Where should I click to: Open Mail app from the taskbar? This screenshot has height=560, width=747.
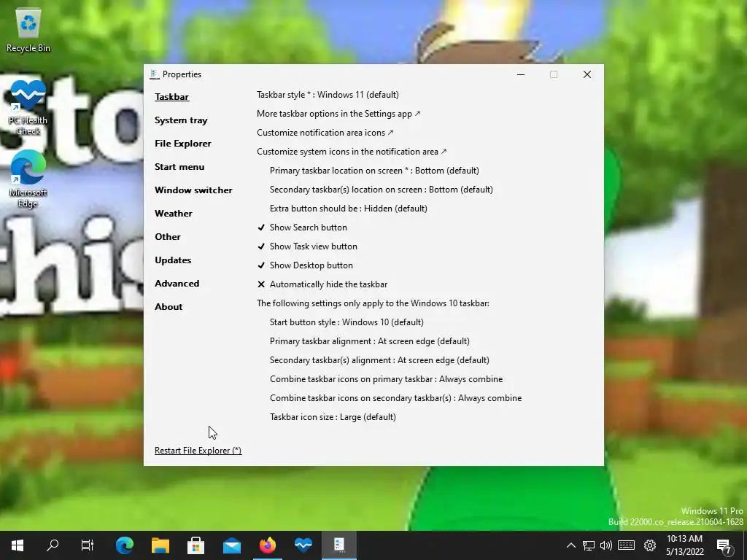point(232,545)
